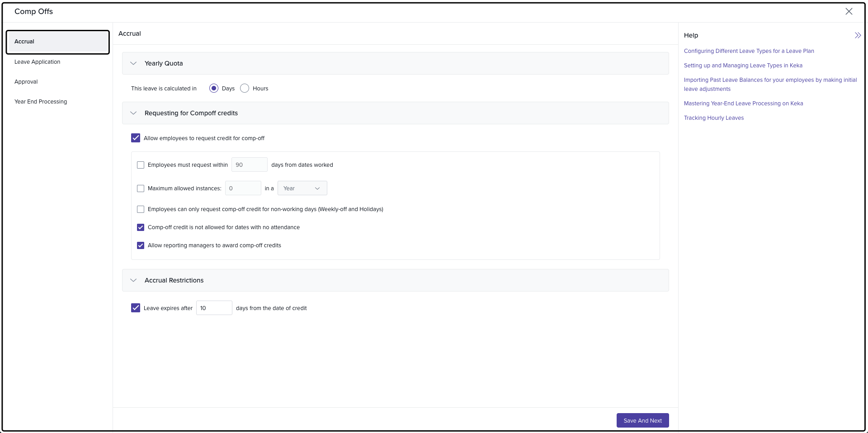Enable Employees must request within checkbox

pos(141,165)
